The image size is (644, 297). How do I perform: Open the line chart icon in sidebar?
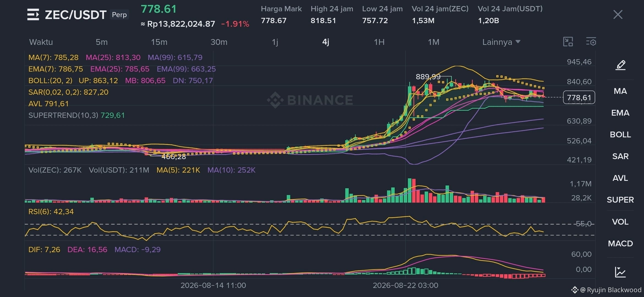[x=620, y=272]
